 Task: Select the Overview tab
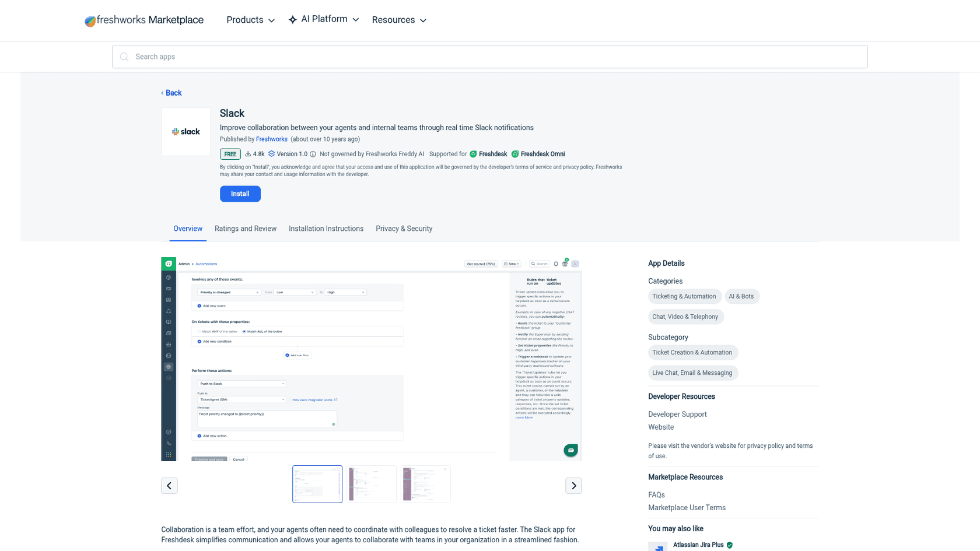click(188, 229)
